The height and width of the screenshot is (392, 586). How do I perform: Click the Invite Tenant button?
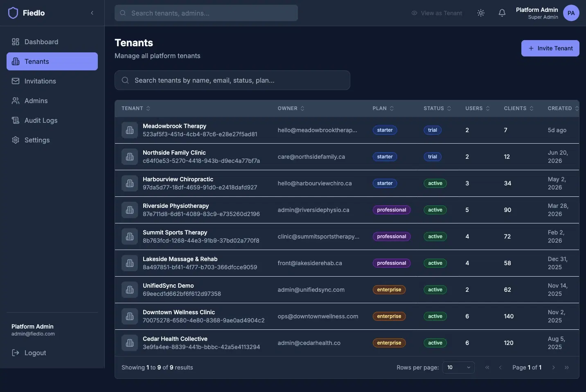pyautogui.click(x=550, y=48)
